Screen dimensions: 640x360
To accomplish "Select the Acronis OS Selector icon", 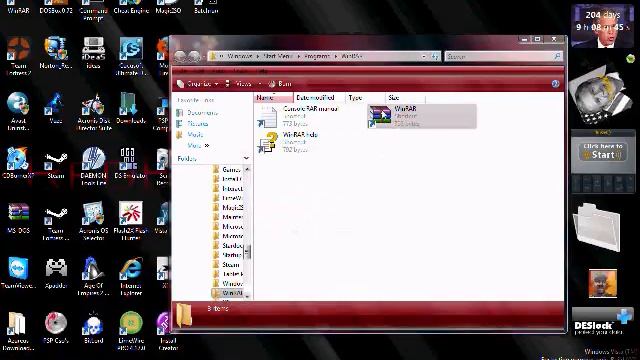I will click(93, 221).
